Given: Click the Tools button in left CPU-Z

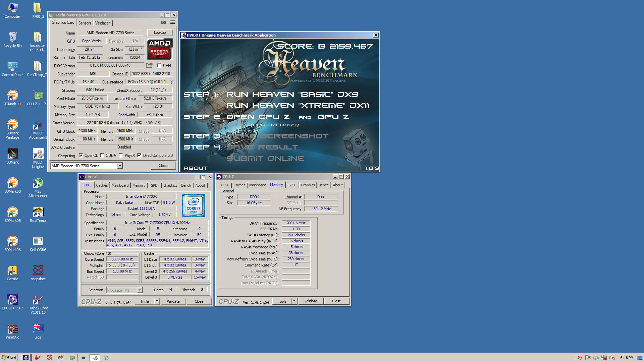Looking at the screenshot, I should coord(145,301).
